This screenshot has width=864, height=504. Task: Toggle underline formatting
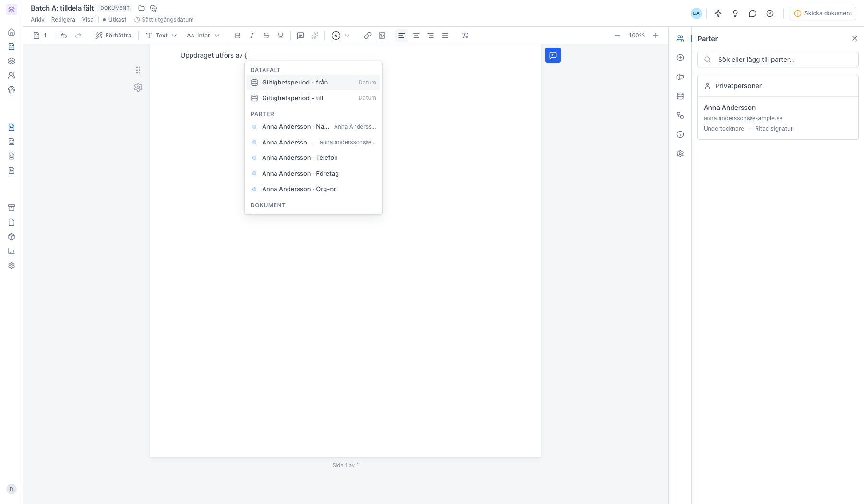coord(281,36)
